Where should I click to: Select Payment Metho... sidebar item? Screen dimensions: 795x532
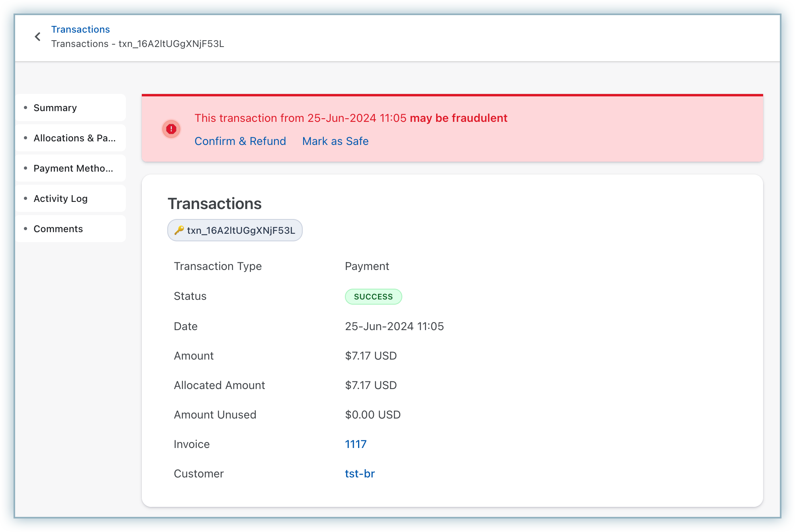pyautogui.click(x=73, y=168)
